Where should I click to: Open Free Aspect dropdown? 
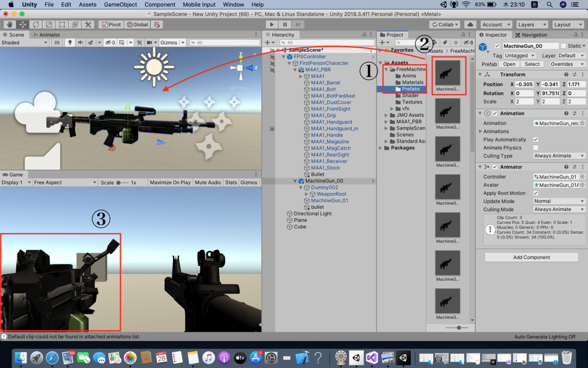point(65,183)
